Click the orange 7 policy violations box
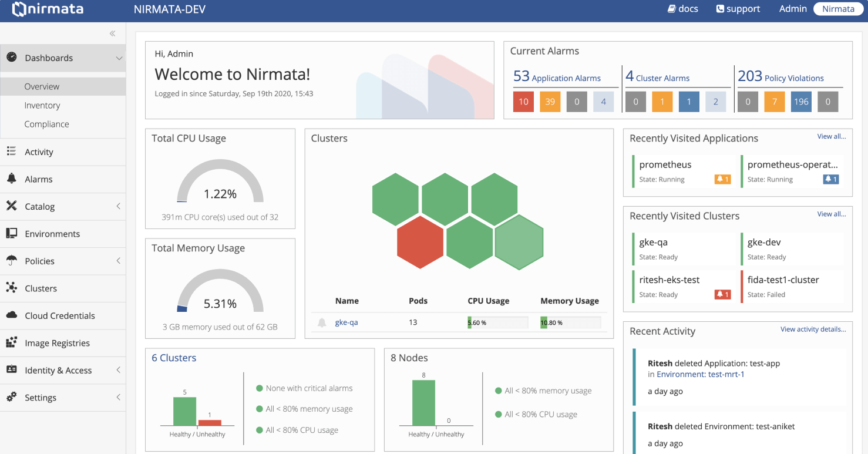Image resolution: width=868 pixels, height=454 pixels. coord(775,102)
